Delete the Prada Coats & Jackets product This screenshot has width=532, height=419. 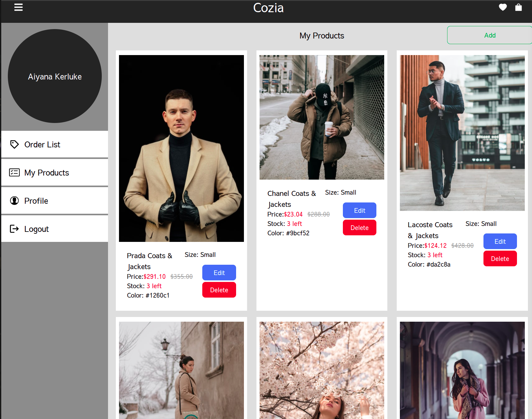click(219, 290)
